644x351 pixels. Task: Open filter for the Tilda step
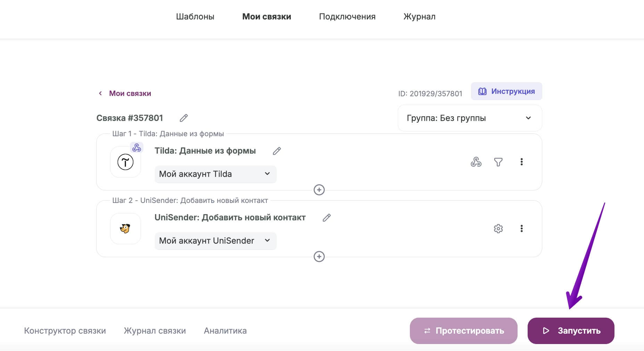click(x=498, y=162)
